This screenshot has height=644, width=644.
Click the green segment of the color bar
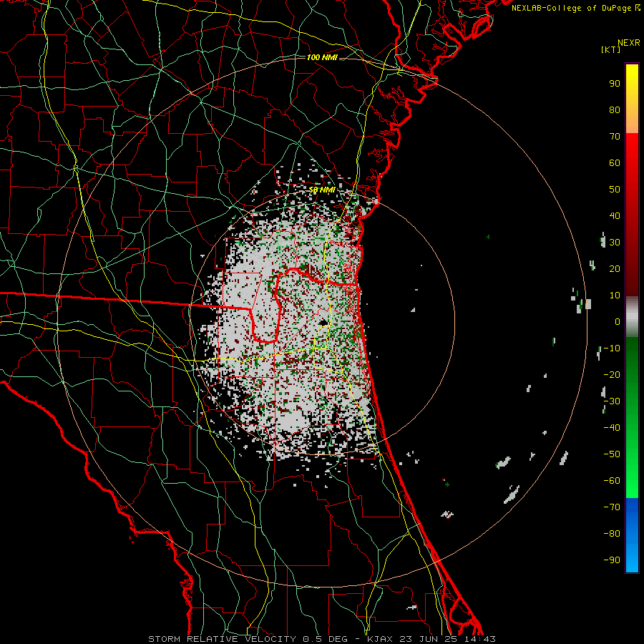[632, 418]
